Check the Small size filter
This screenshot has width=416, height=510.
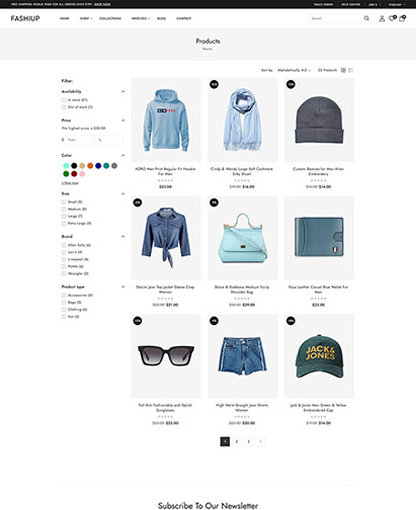(x=64, y=202)
